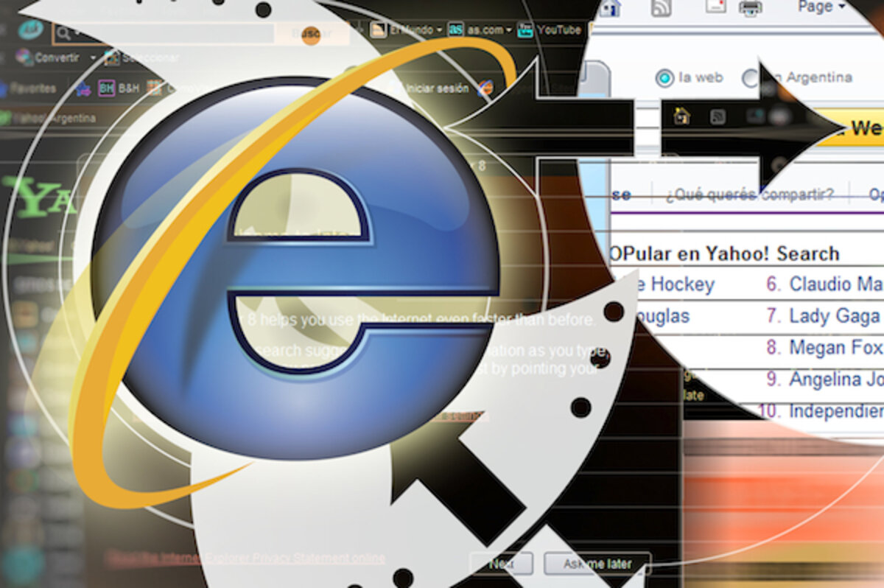Image resolution: width=884 pixels, height=588 pixels.
Task: Click the Lady Gaga search link
Action: pos(834,316)
